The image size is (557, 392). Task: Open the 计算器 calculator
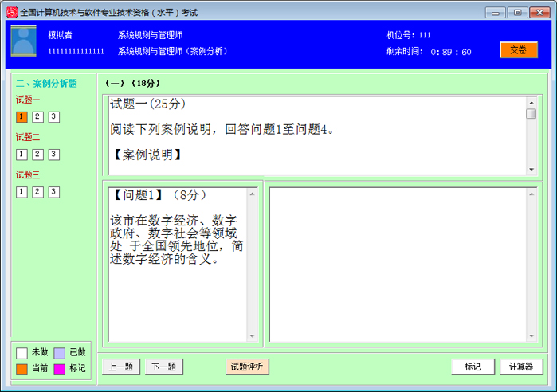(x=521, y=367)
